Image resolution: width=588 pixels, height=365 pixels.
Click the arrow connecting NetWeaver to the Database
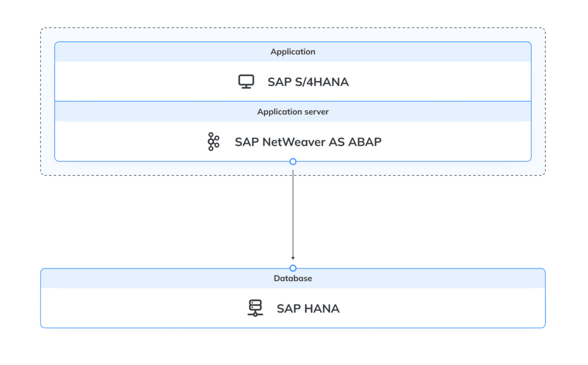(293, 216)
